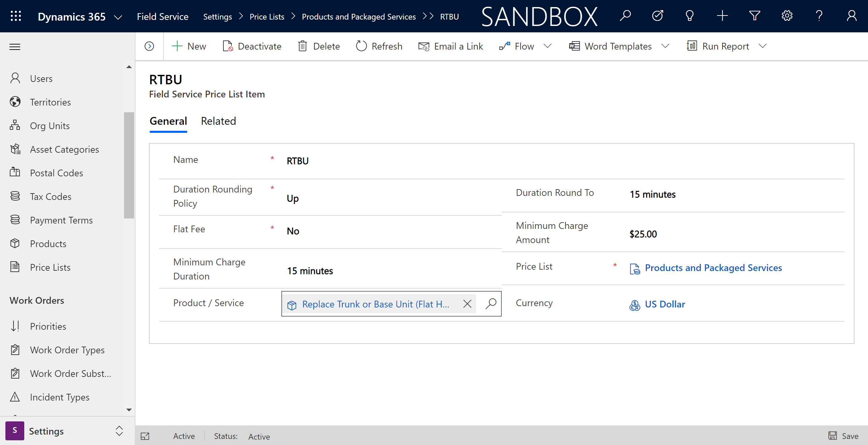Expand the Flow dropdown arrow
The width and height of the screenshot is (868, 445).
tap(548, 46)
